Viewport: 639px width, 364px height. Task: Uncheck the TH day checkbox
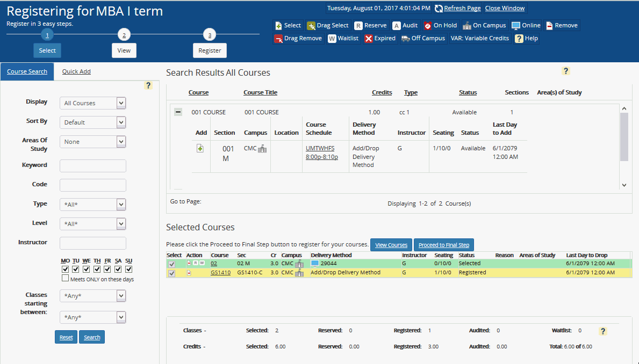coord(97,269)
